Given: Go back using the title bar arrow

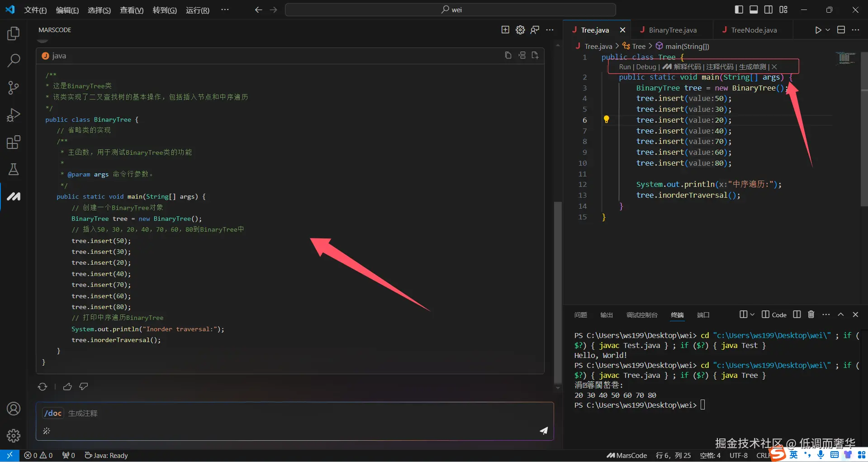Looking at the screenshot, I should (x=258, y=10).
